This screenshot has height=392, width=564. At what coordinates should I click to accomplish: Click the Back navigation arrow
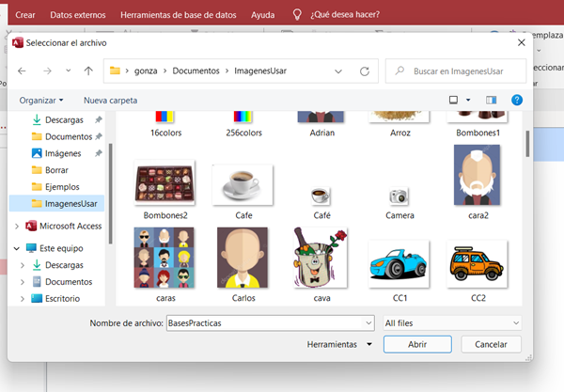coord(22,71)
